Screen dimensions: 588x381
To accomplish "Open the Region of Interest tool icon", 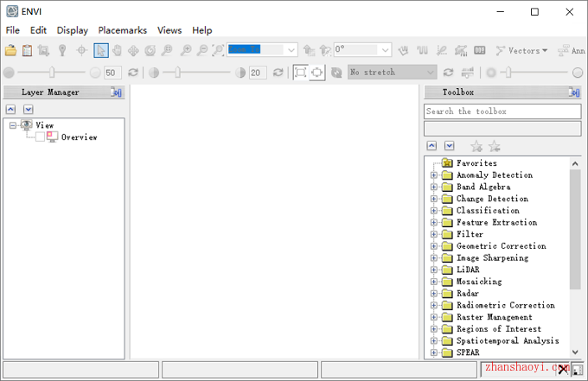I will tap(461, 50).
